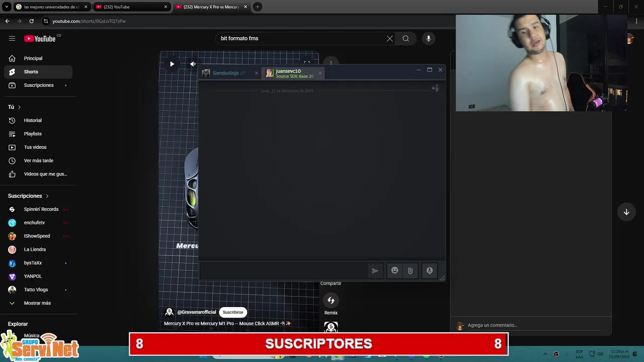Image resolution: width=644 pixels, height=362 pixels.
Task: Open Suscripciones in the sidebar
Action: 38,85
